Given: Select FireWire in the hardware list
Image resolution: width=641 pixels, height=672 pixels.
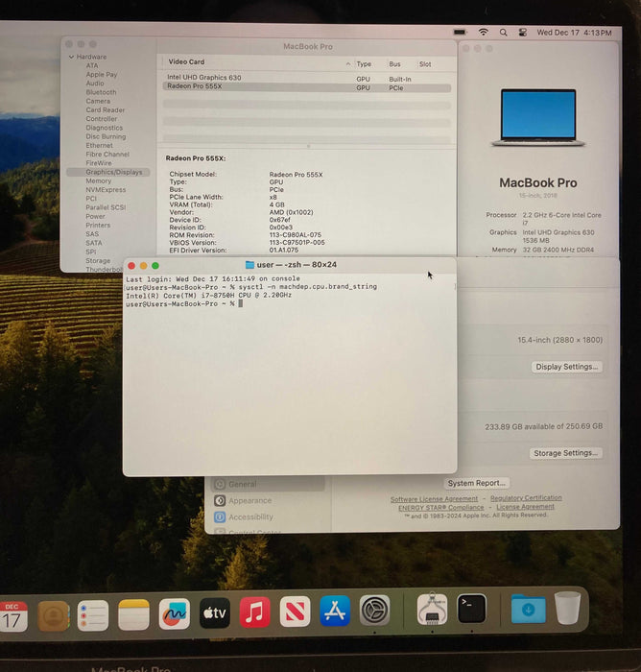Looking at the screenshot, I should (x=99, y=163).
